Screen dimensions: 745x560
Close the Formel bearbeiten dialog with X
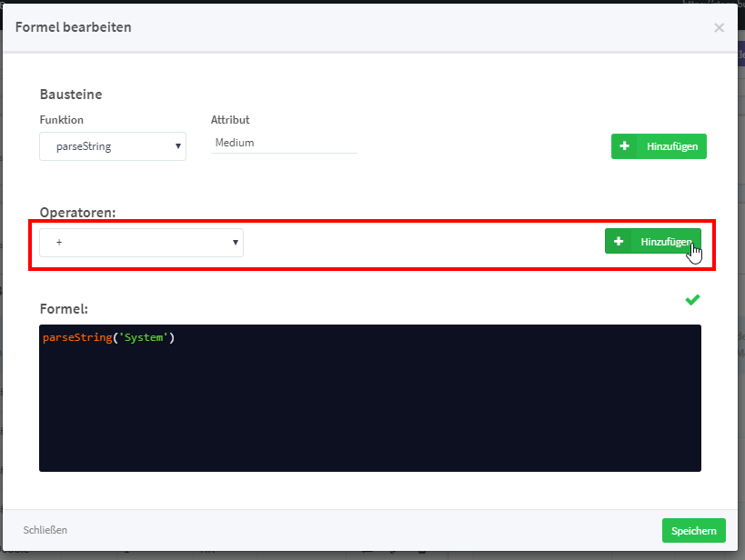pyautogui.click(x=719, y=28)
